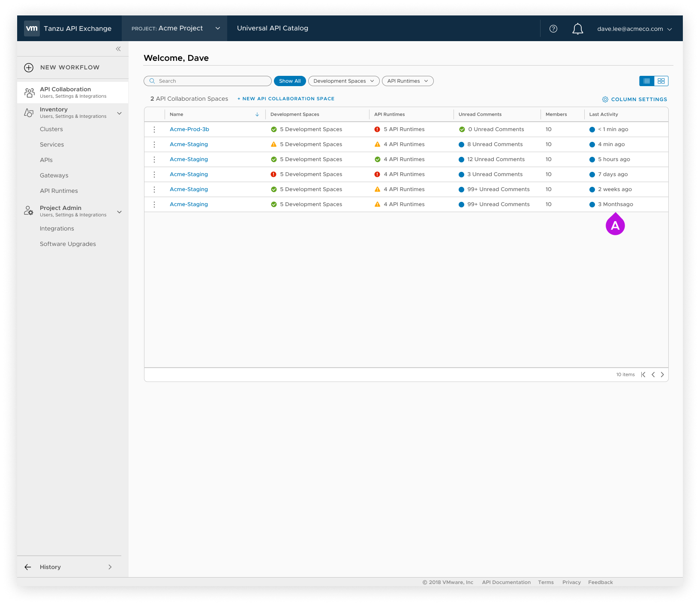Click New API Collaboration Space link
Screen dimensions: 700x605
tap(286, 99)
